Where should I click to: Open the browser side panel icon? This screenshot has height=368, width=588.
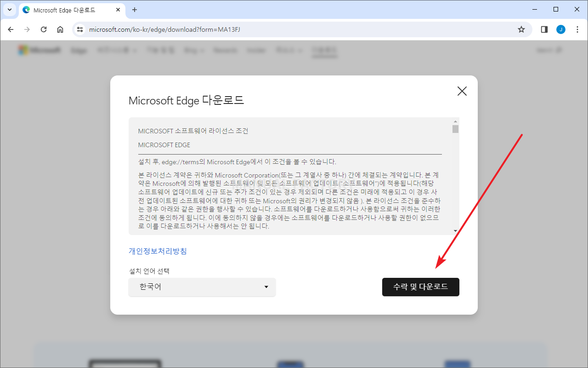click(x=544, y=29)
